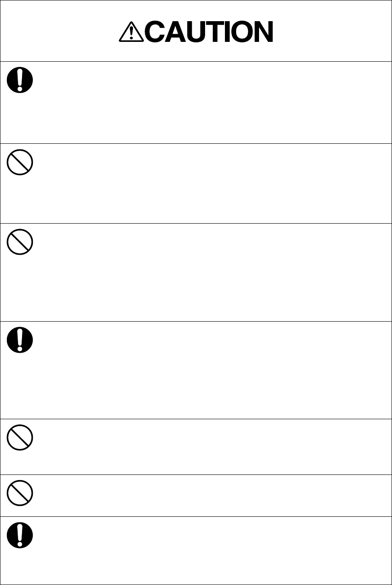The image size is (392, 585).
Task: Click the bottommost black exclamation icon
Action: (20, 535)
